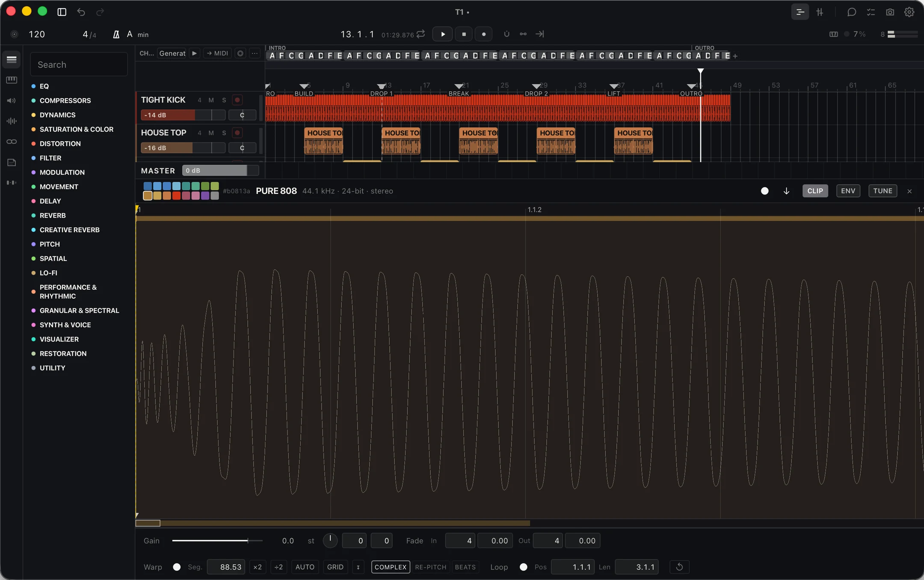Open the chat bubble icon
Screen dimensions: 924x580
pos(852,12)
